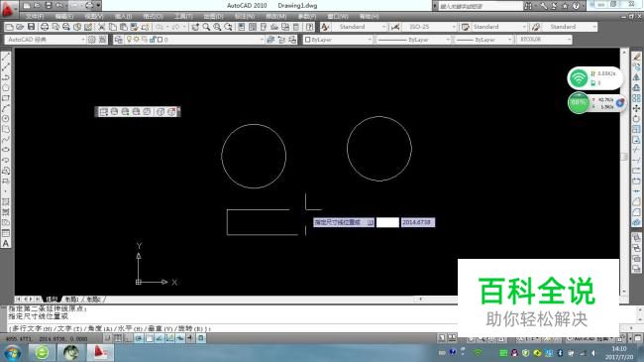The width and height of the screenshot is (644, 362).
Task: Toggle Lineweight display in status bar
Action: [x=190, y=338]
